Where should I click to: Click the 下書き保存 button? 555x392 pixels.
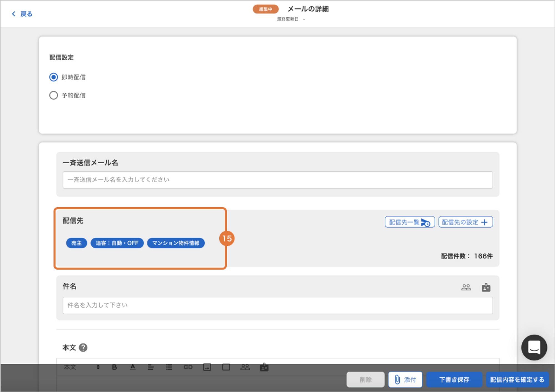454,380
